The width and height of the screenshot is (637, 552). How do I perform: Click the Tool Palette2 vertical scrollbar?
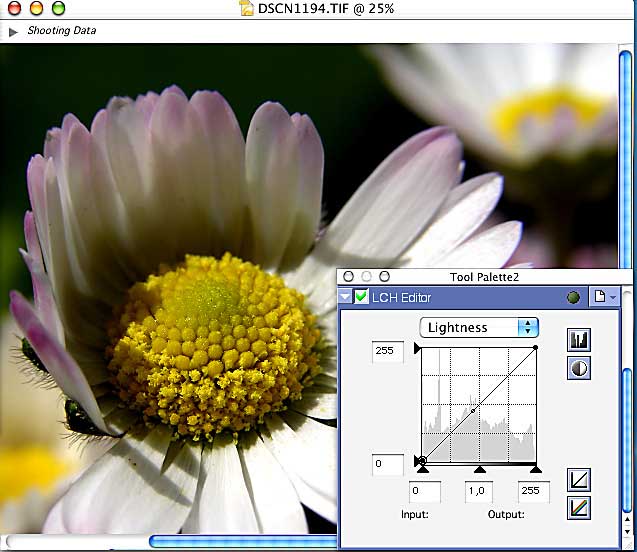tap(627, 439)
